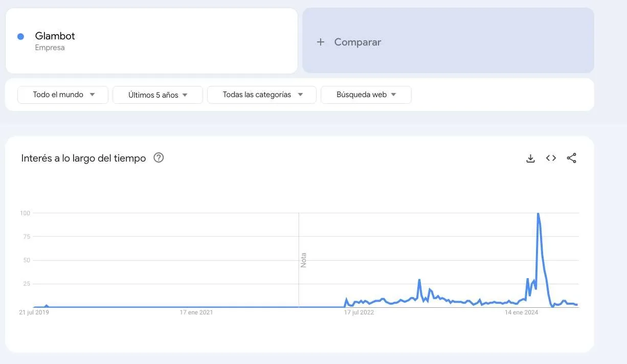Expand the Últimos 5 años time range
Screen dimensions: 627x364
coord(158,95)
